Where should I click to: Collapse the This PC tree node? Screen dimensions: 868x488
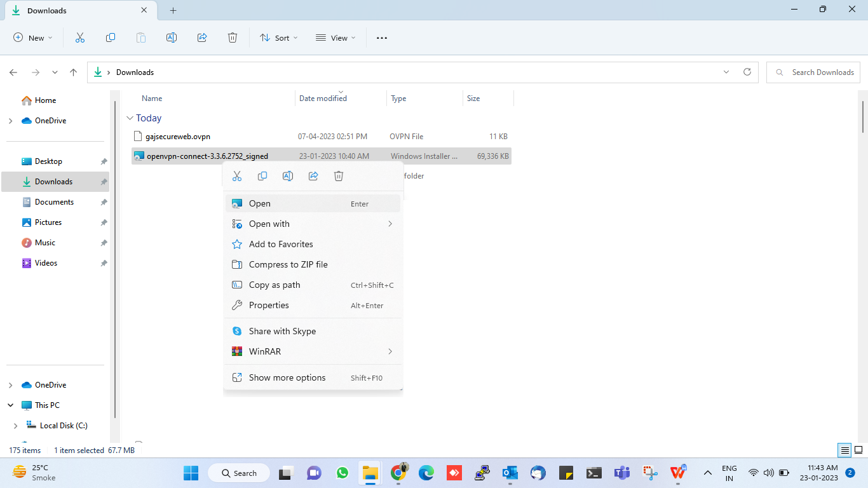pyautogui.click(x=10, y=405)
